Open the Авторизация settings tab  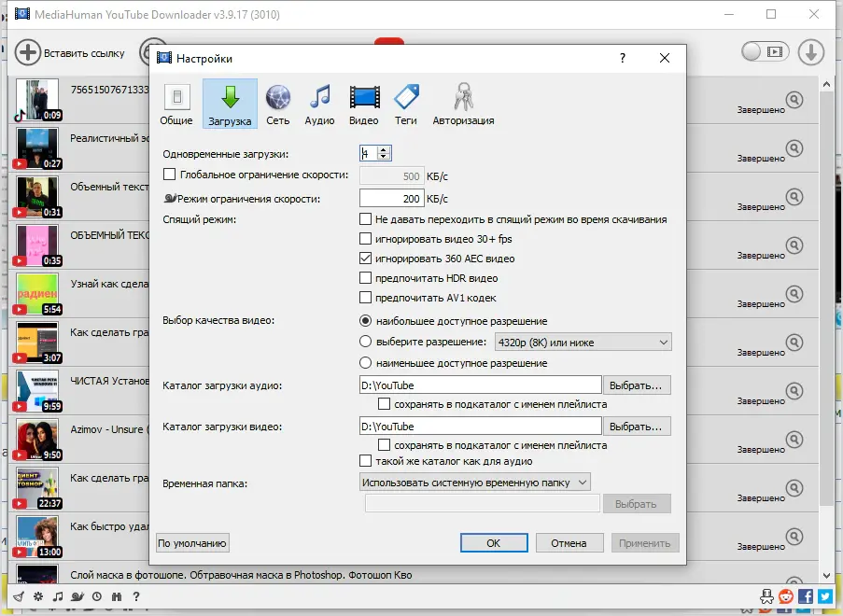(x=463, y=105)
